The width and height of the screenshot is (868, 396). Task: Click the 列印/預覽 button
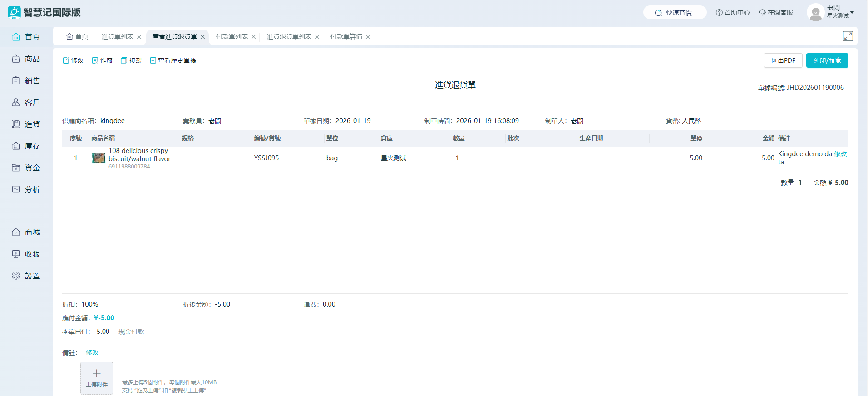[x=827, y=60]
